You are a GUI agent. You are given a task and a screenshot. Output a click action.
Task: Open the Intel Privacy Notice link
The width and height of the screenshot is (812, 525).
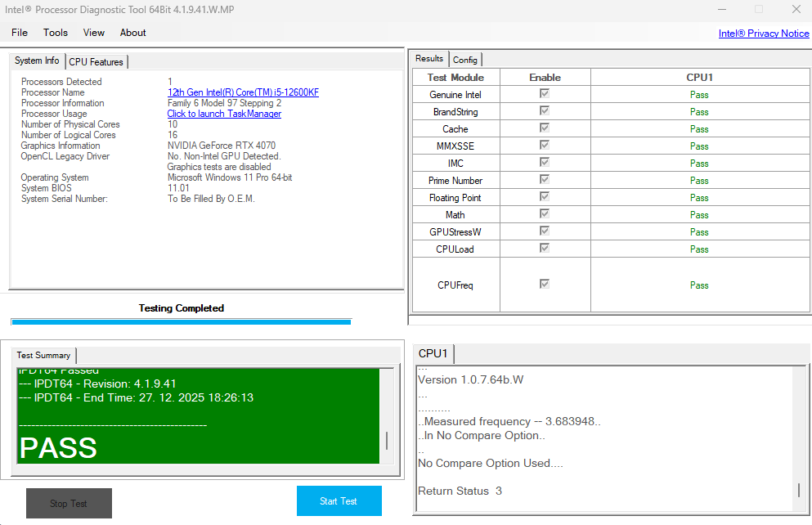point(763,33)
